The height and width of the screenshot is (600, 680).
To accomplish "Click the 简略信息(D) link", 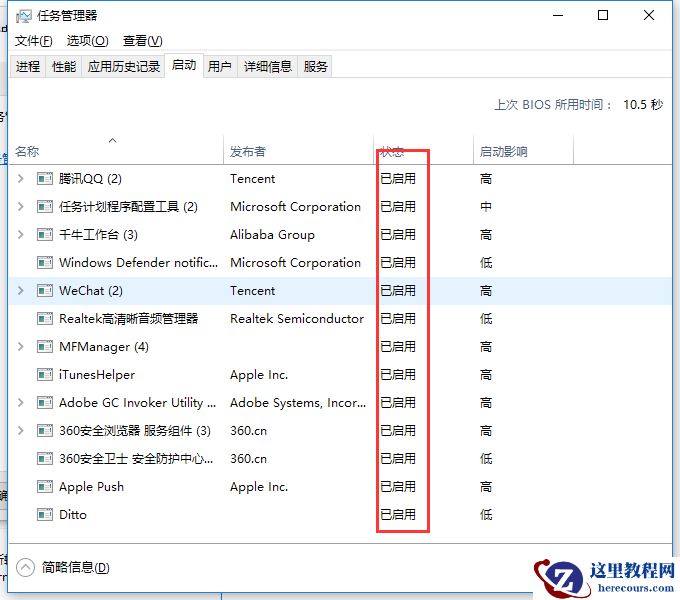I will tap(75, 567).
